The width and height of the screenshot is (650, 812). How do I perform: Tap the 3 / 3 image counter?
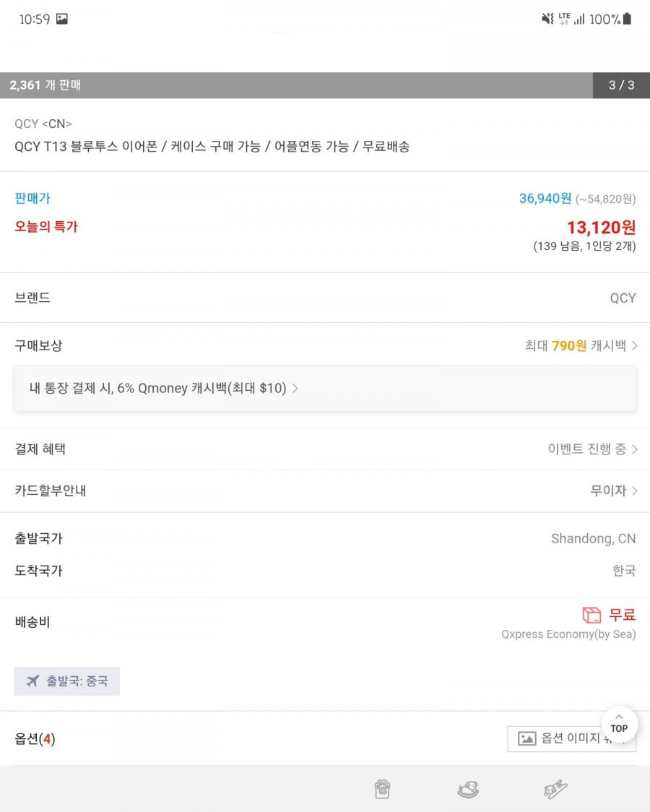tap(621, 85)
